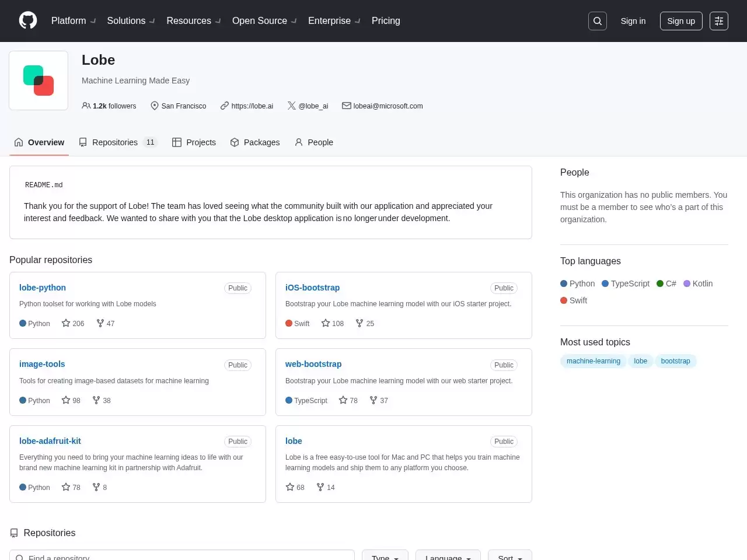
Task: Click the lobeai@microsoft.com email link
Action: tap(388, 106)
